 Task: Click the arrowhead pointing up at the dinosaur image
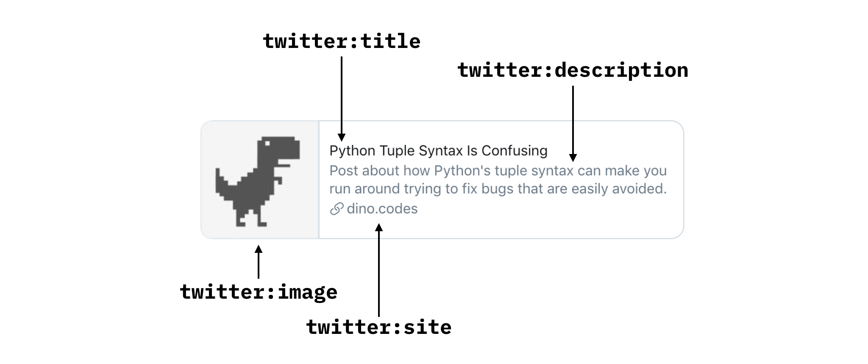pos(259,249)
